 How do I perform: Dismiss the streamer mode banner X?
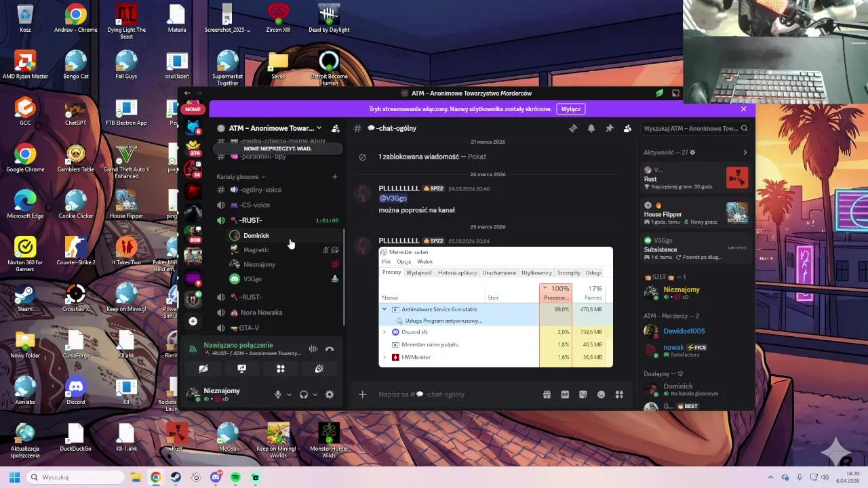(x=743, y=108)
